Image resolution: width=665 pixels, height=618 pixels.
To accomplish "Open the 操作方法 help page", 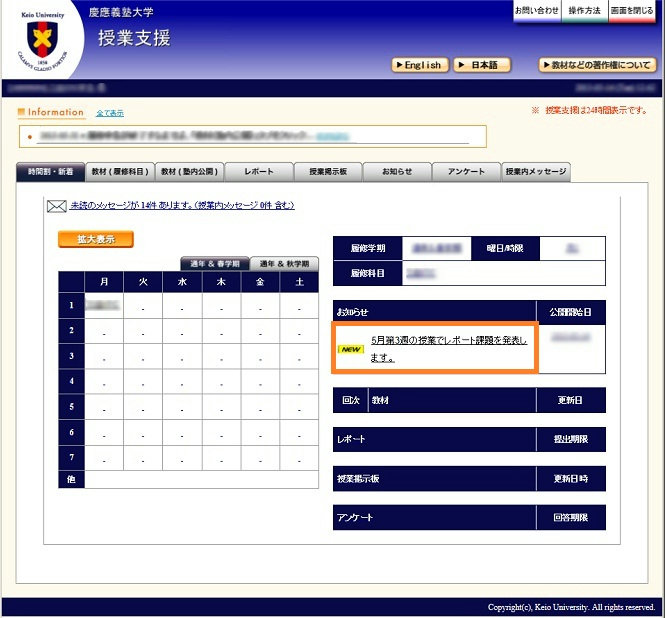I will coord(584,10).
